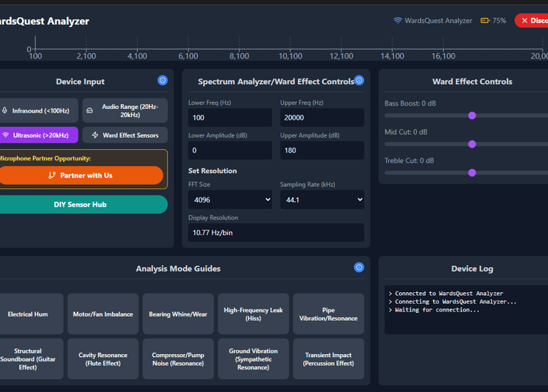Select Ground Vibration (Sympathetic Resonance) guide
This screenshot has width=548, height=392.
pyautogui.click(x=253, y=359)
